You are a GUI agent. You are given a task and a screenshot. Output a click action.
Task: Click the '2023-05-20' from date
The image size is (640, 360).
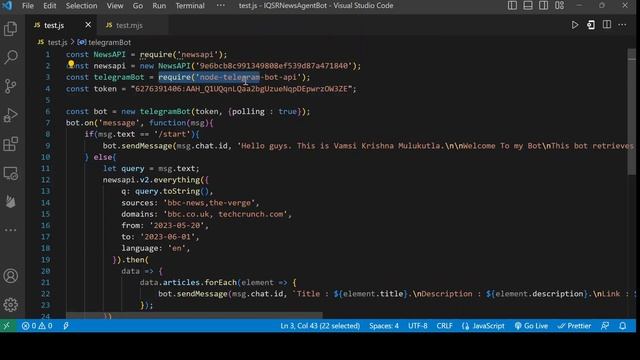click(177, 225)
